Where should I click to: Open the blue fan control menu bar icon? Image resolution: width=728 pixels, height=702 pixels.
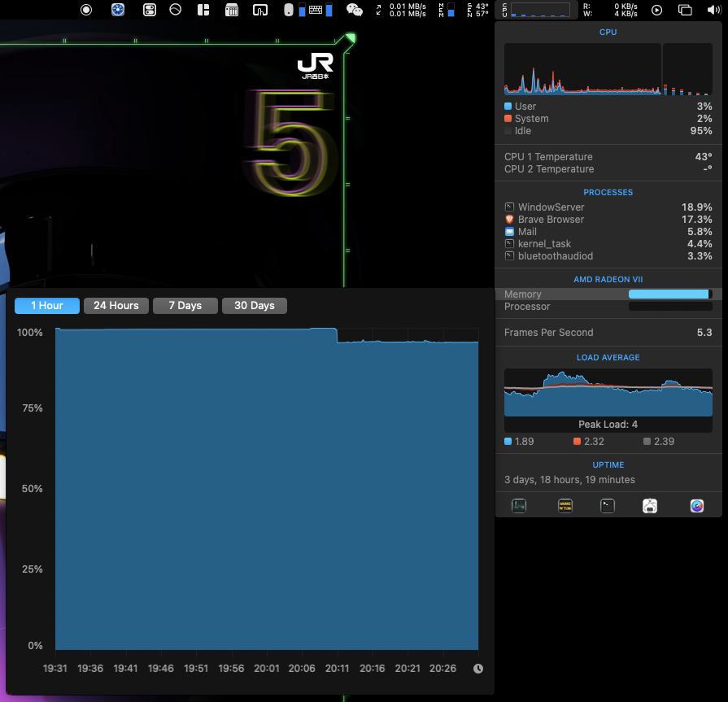point(118,10)
